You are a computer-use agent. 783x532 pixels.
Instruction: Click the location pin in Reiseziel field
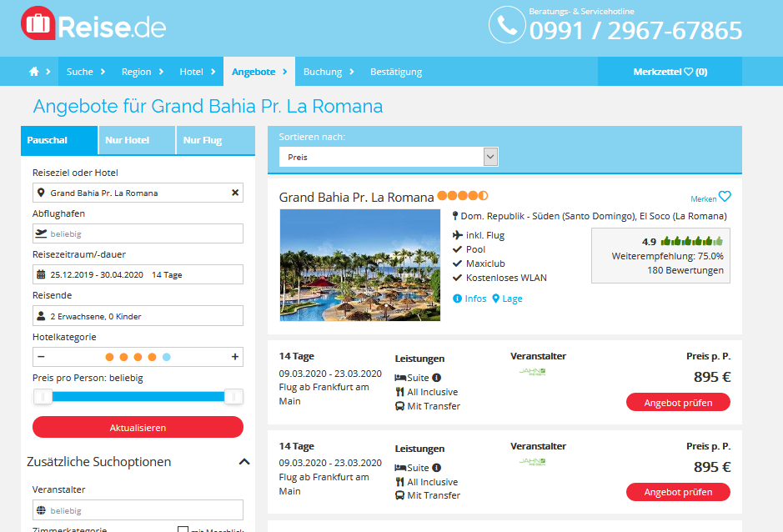tap(42, 193)
